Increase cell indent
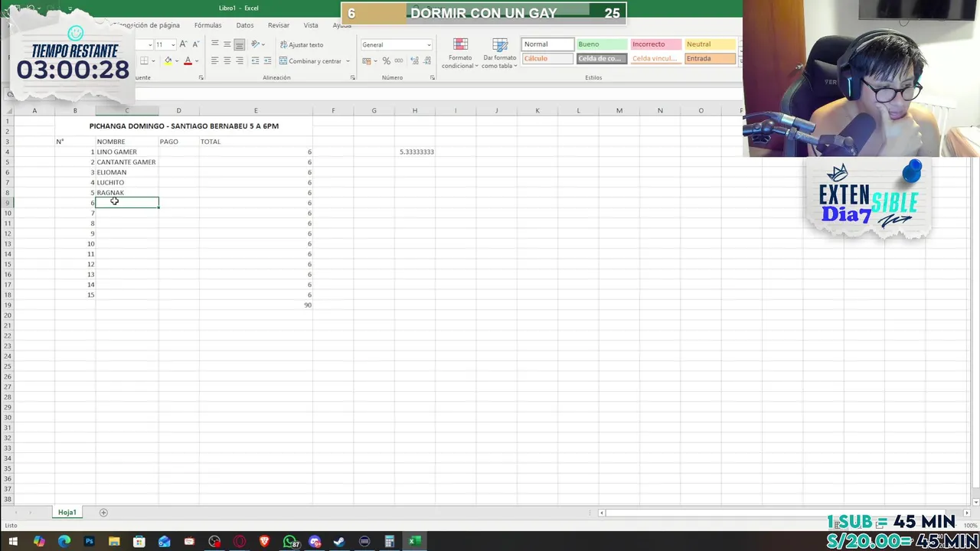Screen dimensions: 980x551 267,61
